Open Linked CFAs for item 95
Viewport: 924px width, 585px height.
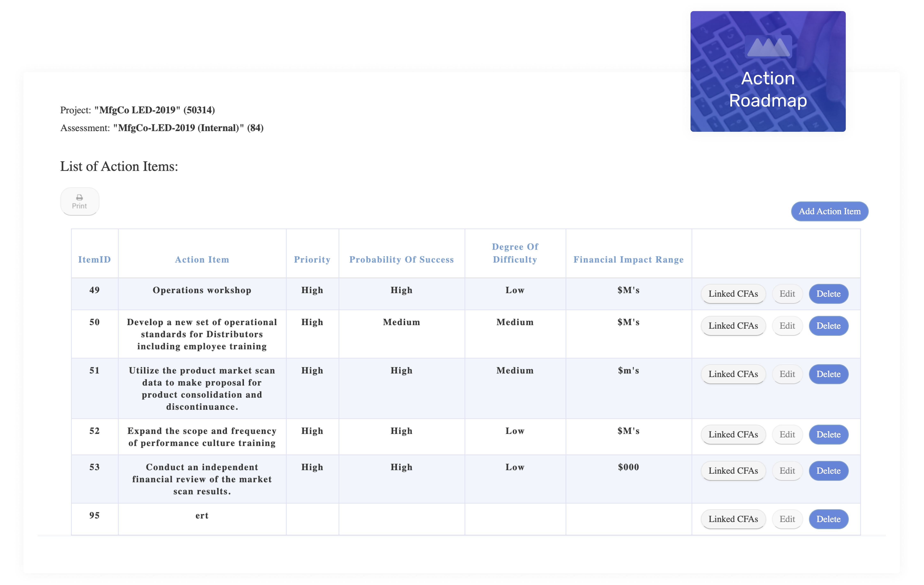(x=733, y=519)
